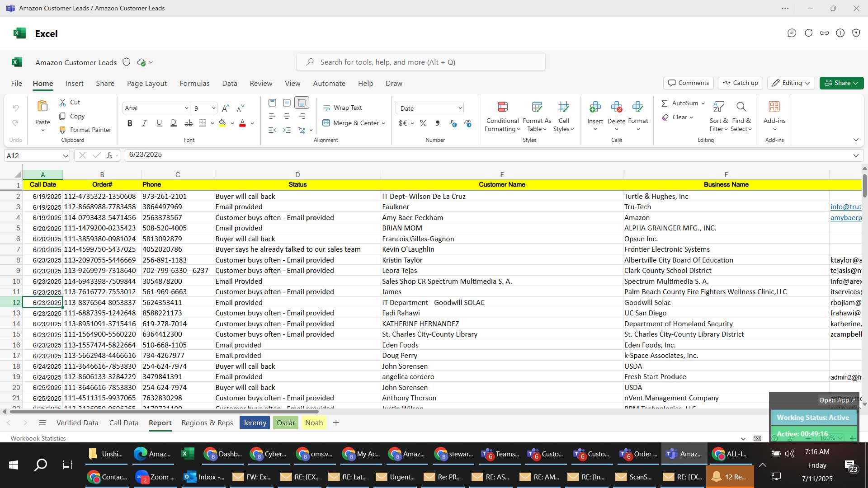This screenshot has height=488, width=868.
Task: Click the Orientation text rotation icon
Action: point(302,130)
